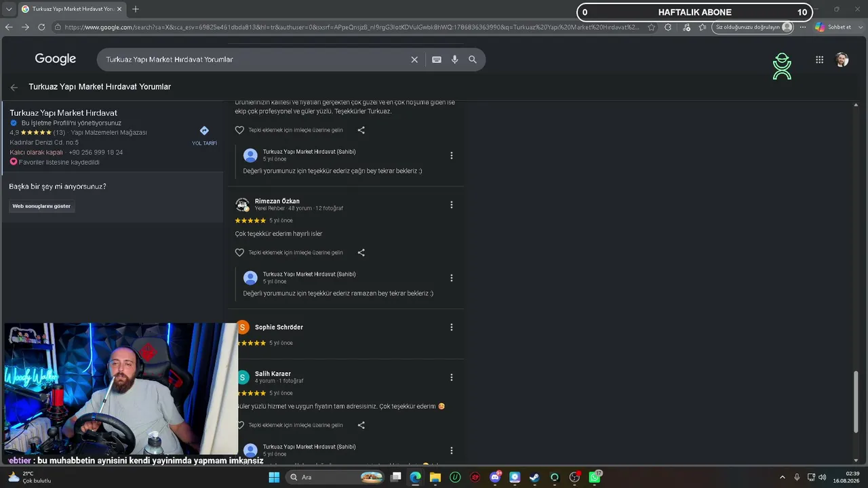The height and width of the screenshot is (488, 868).
Task: Click Rimezan Özkan's profile avatar
Action: coord(242,205)
